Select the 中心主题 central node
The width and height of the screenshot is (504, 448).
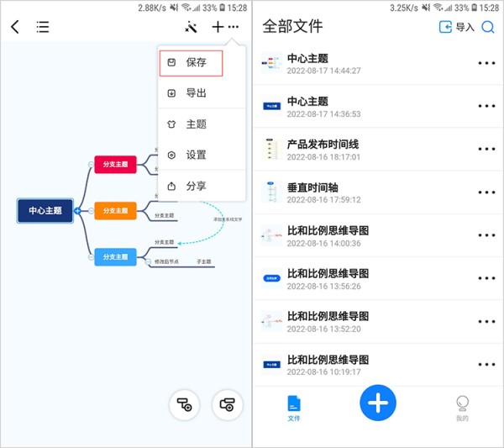pos(45,211)
